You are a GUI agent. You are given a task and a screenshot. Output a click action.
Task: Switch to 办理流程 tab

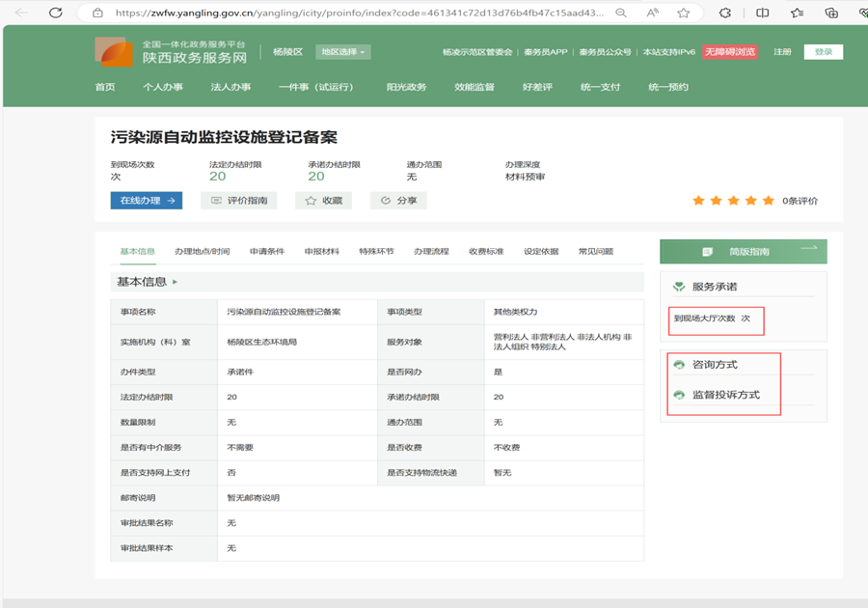tap(431, 251)
